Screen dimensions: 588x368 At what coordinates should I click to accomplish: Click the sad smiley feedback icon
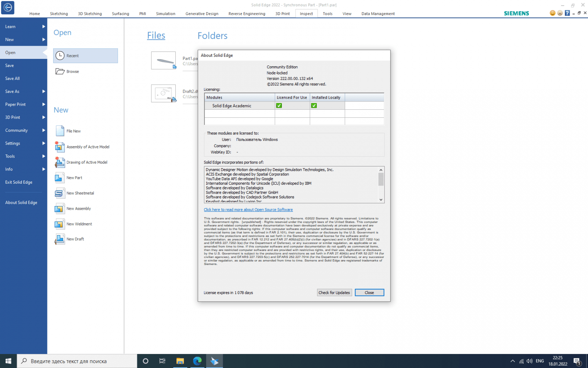click(x=560, y=13)
